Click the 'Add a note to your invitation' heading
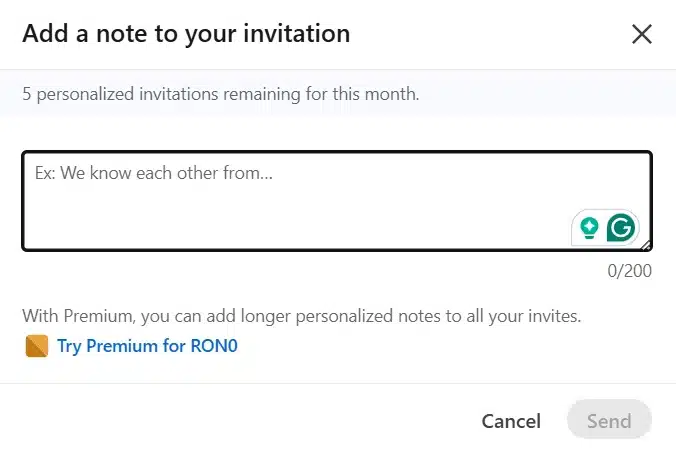 186,34
